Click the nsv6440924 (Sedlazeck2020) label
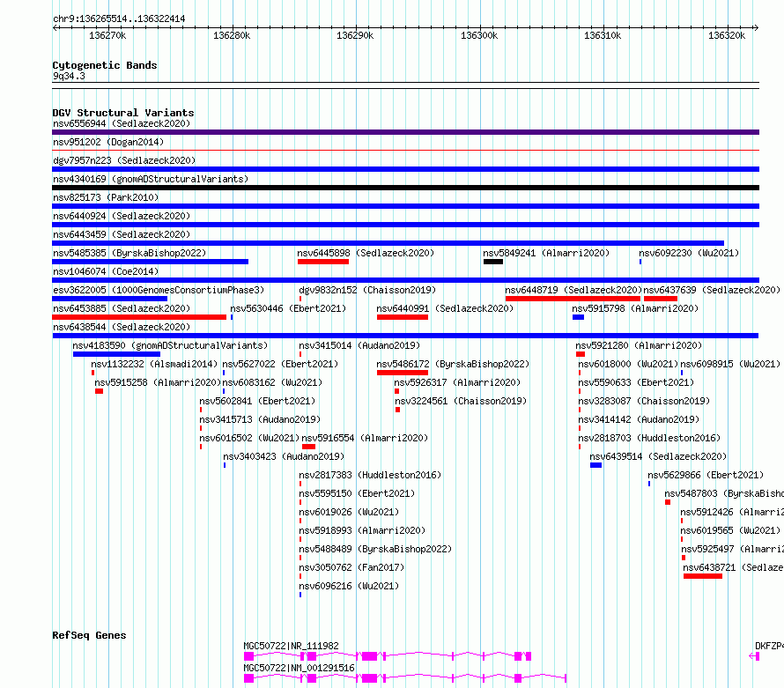Image resolution: width=784 pixels, height=688 pixels. point(122,216)
